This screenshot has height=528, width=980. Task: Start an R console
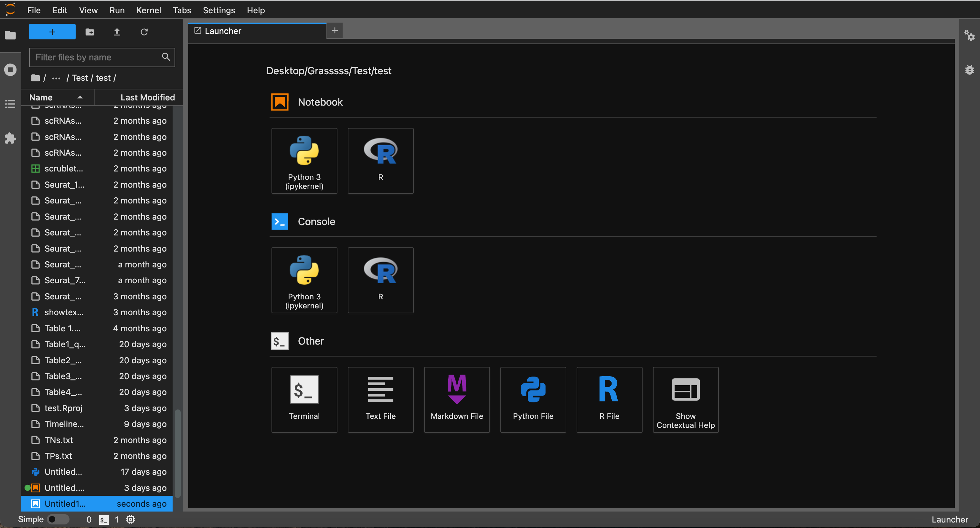click(380, 280)
